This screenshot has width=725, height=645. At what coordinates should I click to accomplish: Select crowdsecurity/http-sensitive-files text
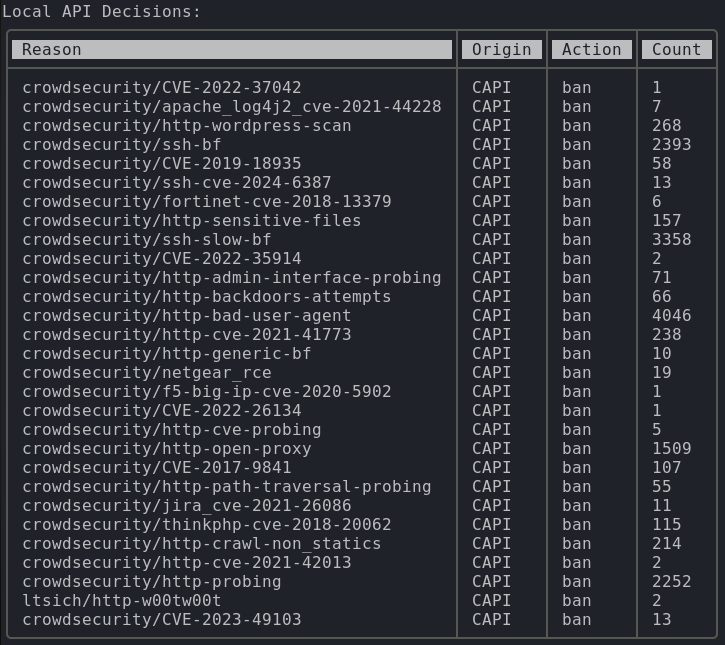pos(192,221)
